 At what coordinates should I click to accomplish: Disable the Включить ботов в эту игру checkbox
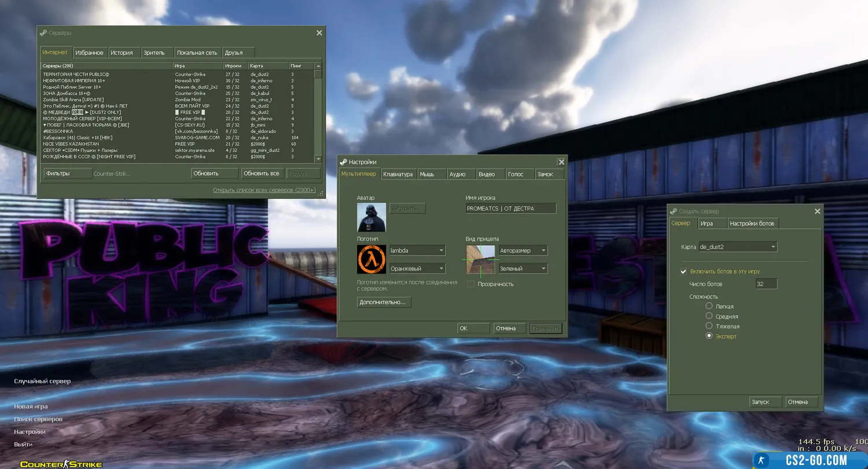click(683, 271)
